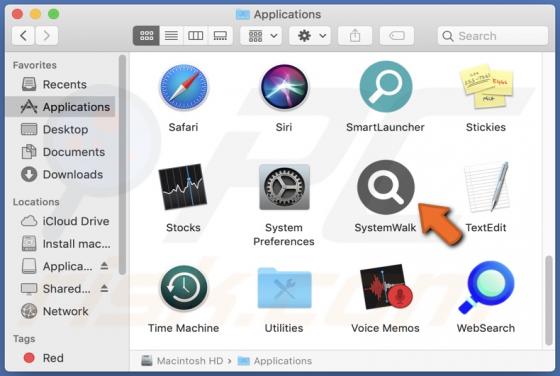This screenshot has width=560, height=376.
Task: Select the SystemWalk application icon
Action: (386, 187)
